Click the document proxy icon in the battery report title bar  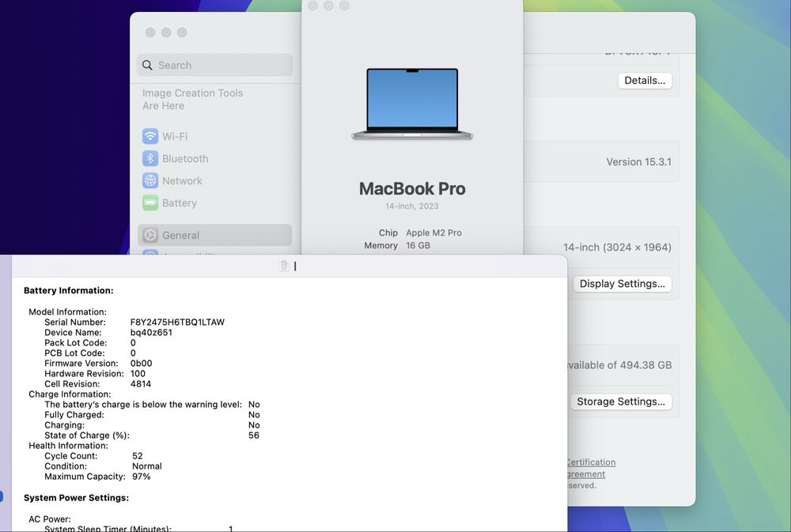(284, 266)
